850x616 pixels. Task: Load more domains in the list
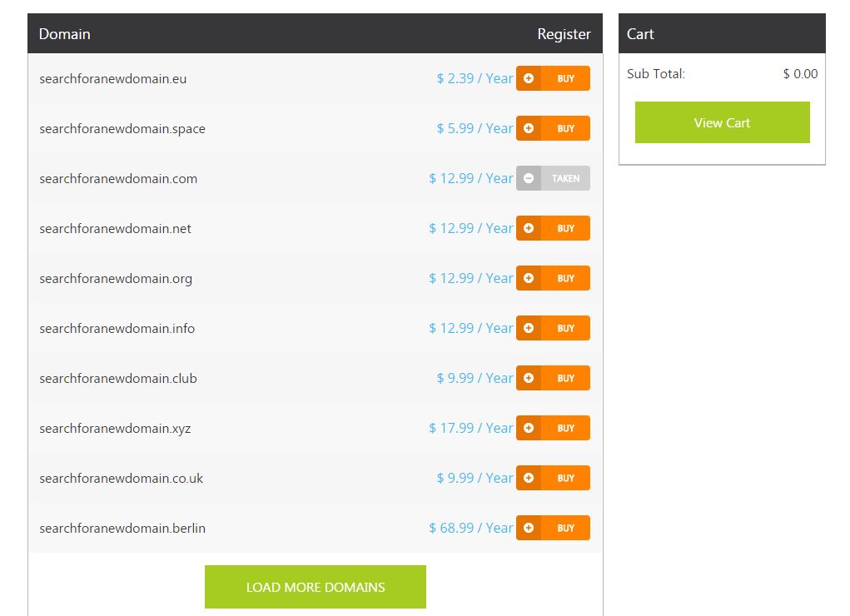(315, 587)
